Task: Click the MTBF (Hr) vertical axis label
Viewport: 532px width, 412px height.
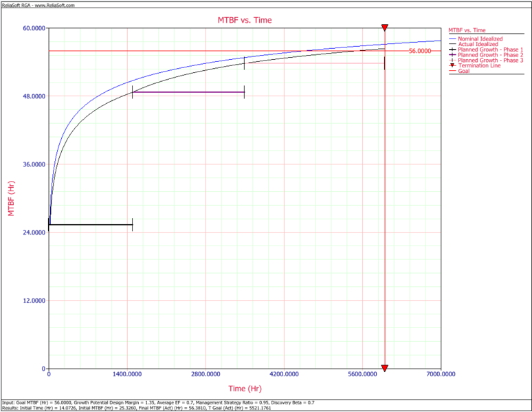Action: (x=12, y=198)
